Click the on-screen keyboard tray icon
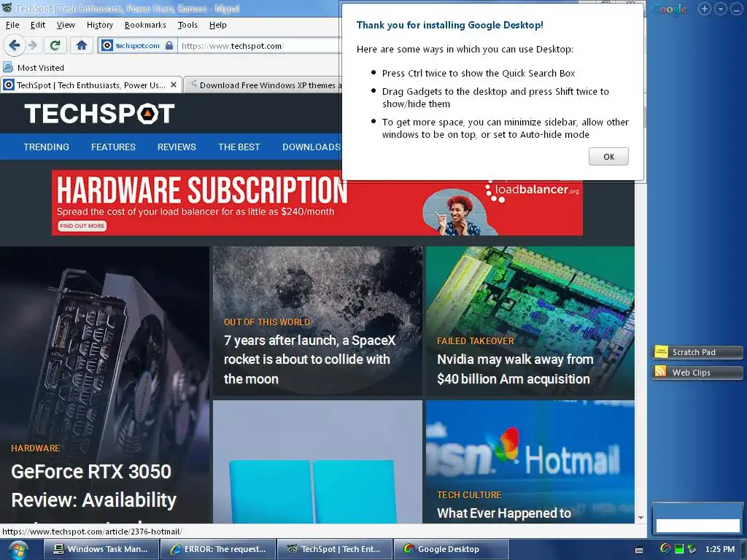Viewport: 747px width, 560px height. 639,550
